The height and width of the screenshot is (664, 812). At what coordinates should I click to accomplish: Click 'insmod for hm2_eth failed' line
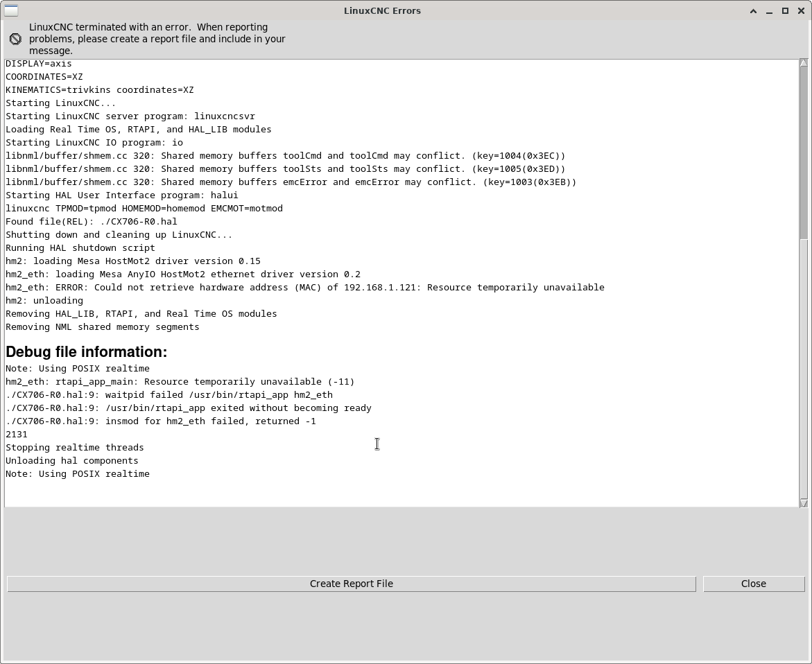click(161, 421)
